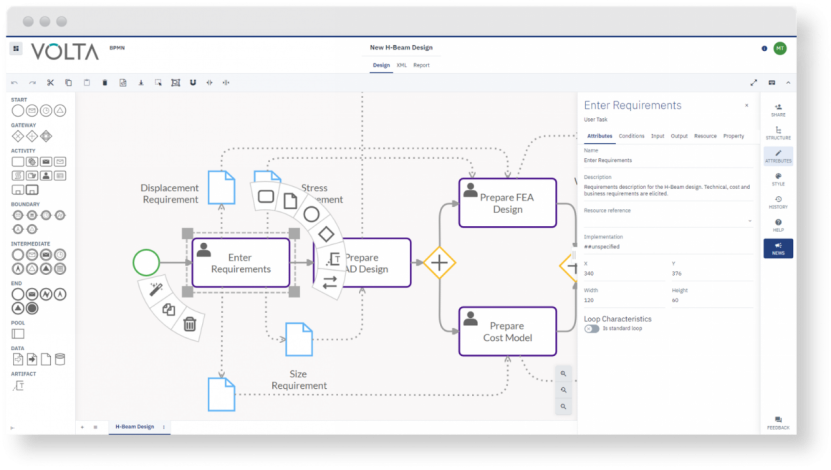Pick the exclusive gateway diamond with X
The height and width of the screenshot is (470, 831).
pos(17,136)
